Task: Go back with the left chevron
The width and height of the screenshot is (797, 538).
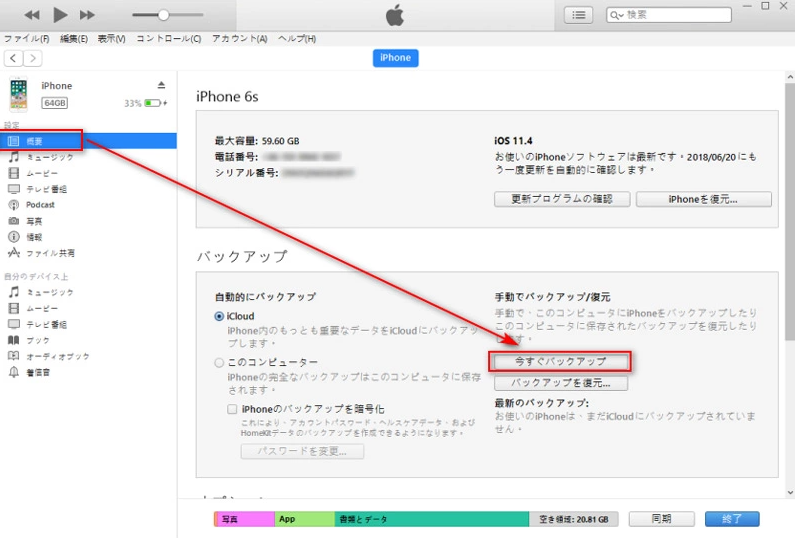Action: point(14,58)
